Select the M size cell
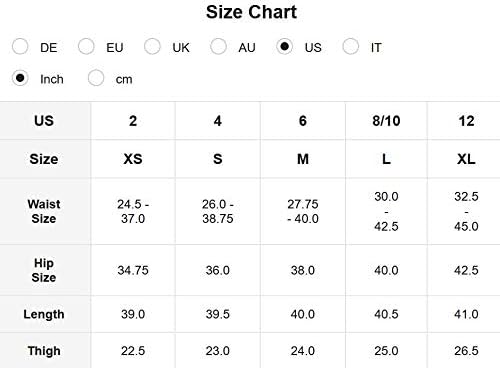Screen dimensions: 500x368 pyautogui.click(x=303, y=159)
